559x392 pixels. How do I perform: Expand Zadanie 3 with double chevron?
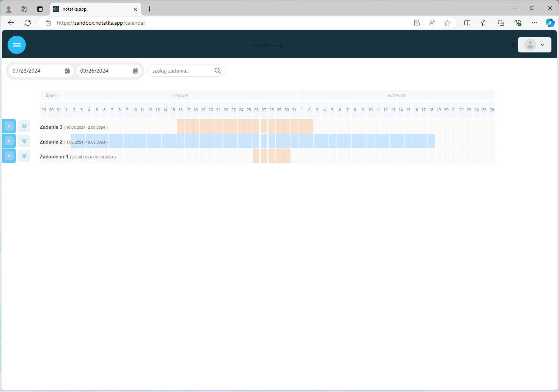(24, 126)
